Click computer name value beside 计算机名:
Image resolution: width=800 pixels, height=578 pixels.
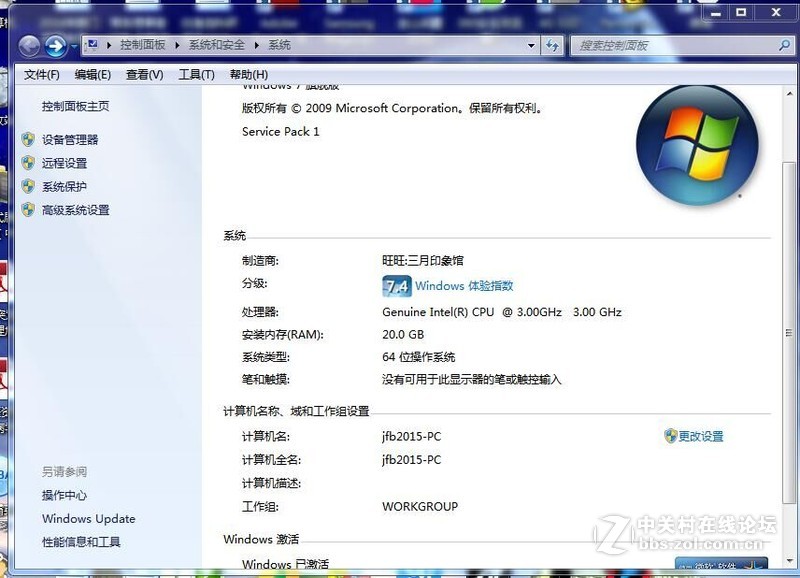tap(411, 437)
